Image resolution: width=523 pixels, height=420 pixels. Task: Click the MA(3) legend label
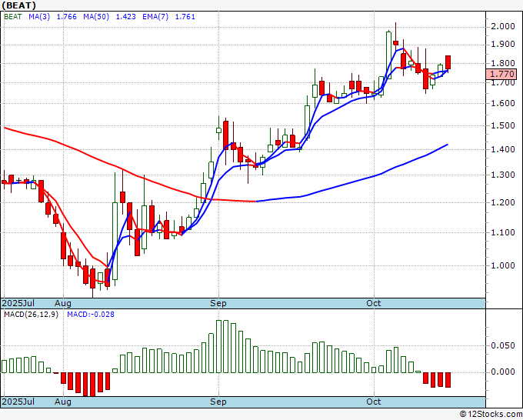39,17
